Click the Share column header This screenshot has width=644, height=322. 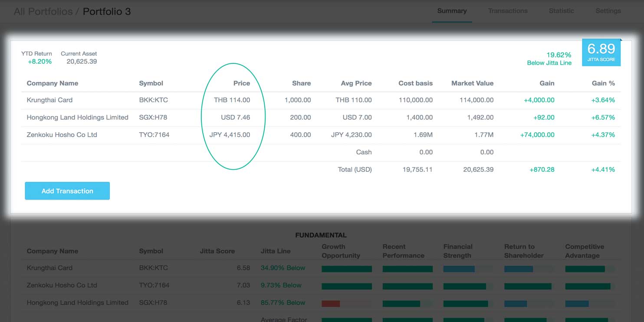point(302,83)
